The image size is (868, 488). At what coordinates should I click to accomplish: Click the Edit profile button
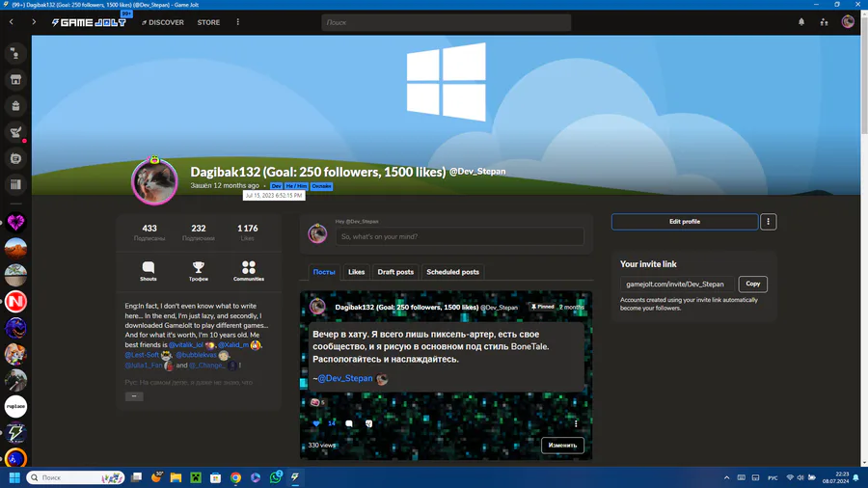(x=685, y=221)
